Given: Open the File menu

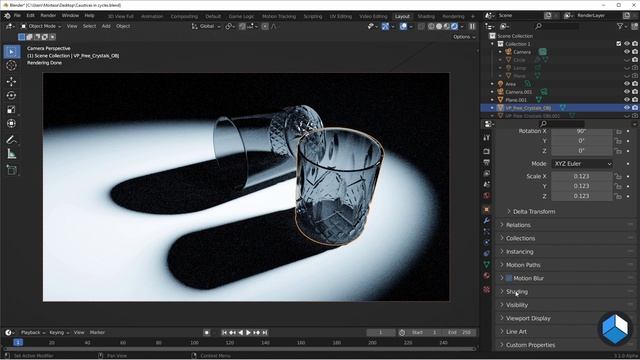Looking at the screenshot, I should click(17, 16).
